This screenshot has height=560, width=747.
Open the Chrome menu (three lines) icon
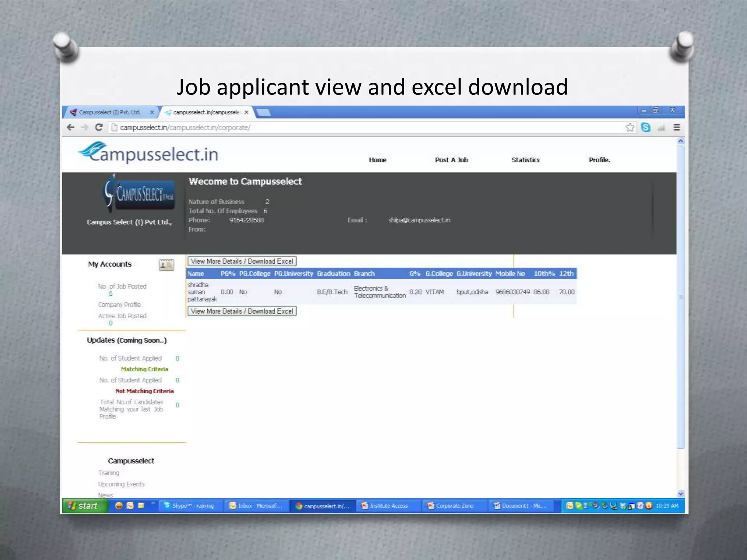click(677, 127)
